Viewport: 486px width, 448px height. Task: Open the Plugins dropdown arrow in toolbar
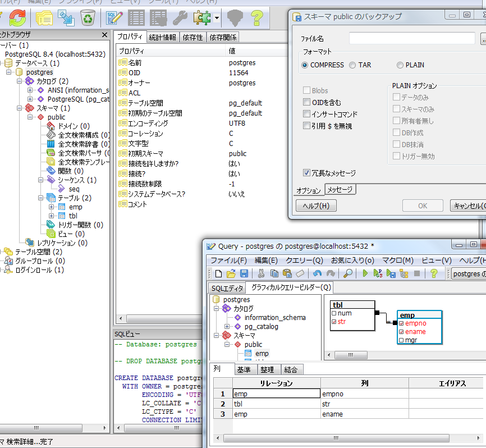[217, 19]
